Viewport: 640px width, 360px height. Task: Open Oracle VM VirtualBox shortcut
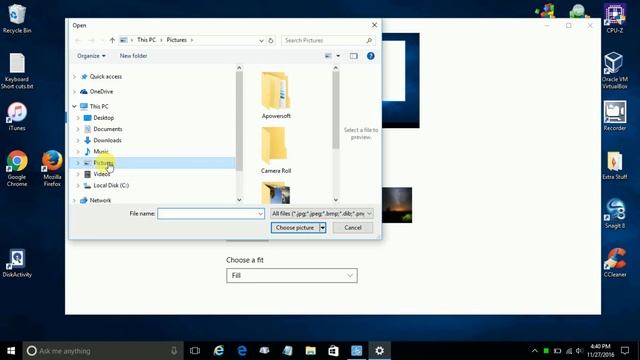[615, 71]
